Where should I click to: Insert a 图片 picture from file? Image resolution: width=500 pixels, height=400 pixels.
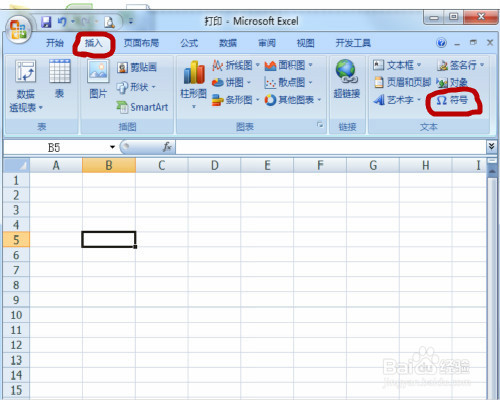[98, 79]
